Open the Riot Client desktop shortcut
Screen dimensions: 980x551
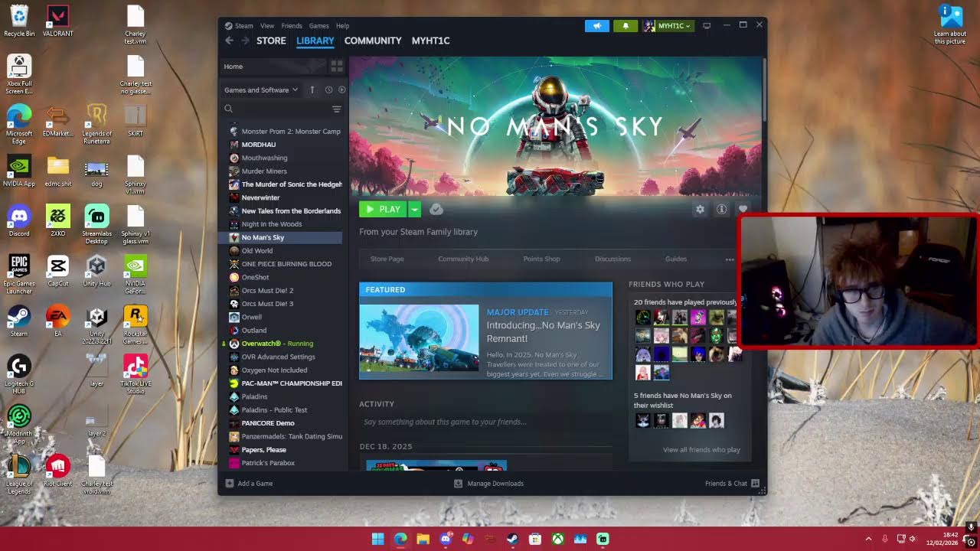pyautogui.click(x=58, y=471)
